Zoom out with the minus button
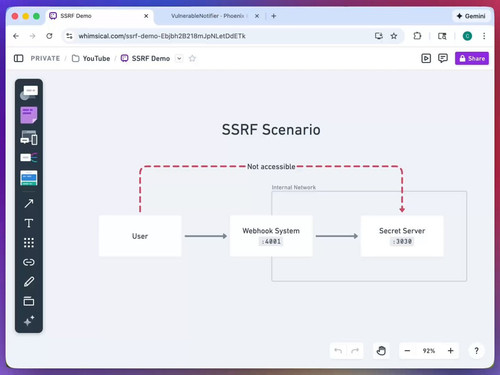500x375 pixels. pyautogui.click(x=407, y=351)
